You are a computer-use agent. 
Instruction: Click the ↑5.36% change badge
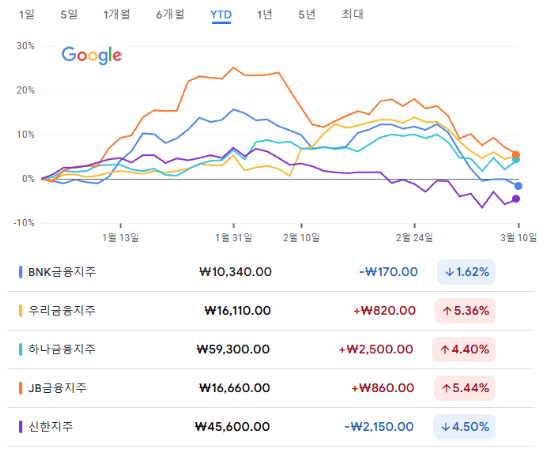(x=465, y=311)
